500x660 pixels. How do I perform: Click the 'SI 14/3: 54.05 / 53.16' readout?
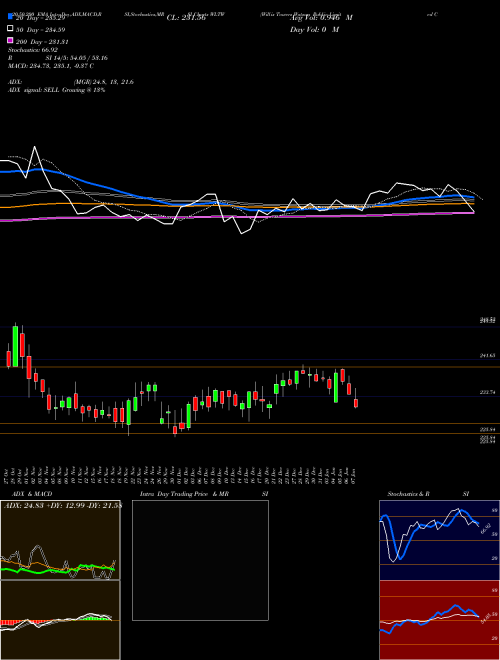tap(77, 58)
